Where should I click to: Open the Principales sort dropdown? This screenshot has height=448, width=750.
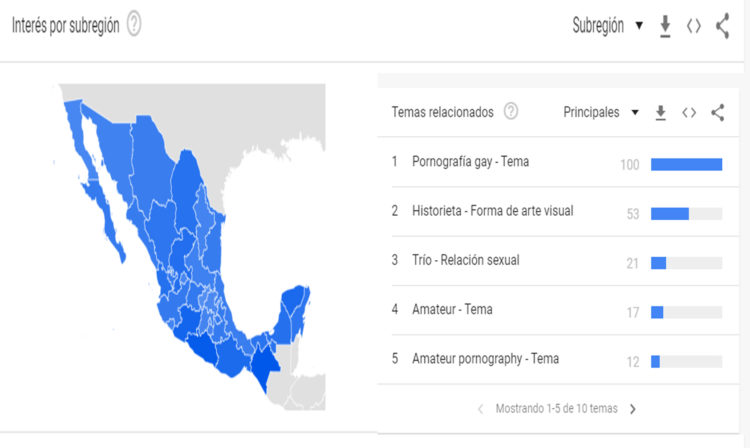point(601,112)
